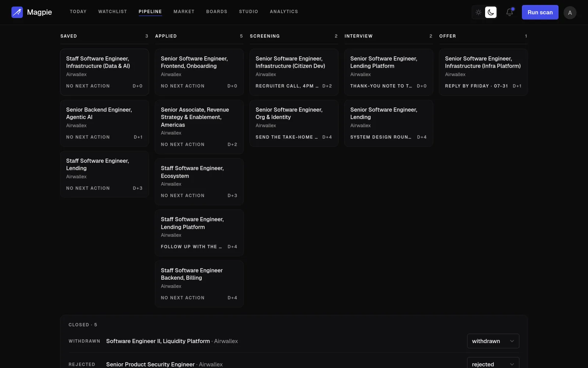Open the user avatar menu labeled A
The image size is (588, 368).
570,13
